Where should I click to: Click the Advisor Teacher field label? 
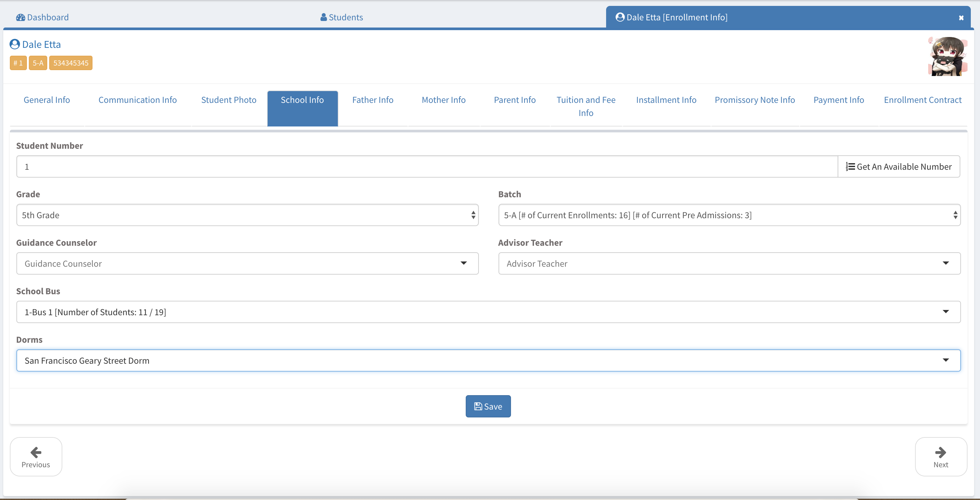pyautogui.click(x=530, y=242)
